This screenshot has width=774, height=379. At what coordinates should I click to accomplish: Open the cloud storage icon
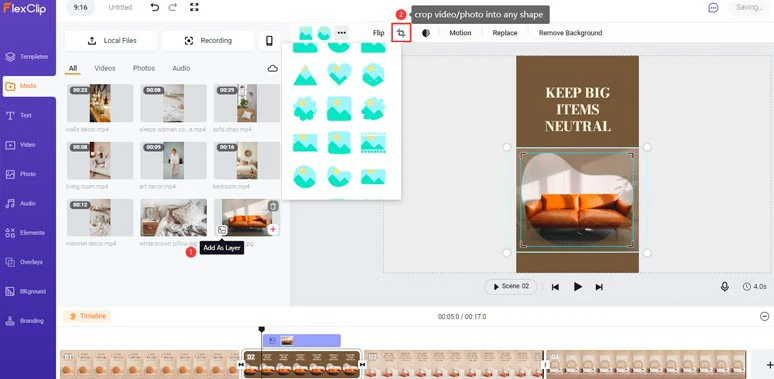(272, 69)
